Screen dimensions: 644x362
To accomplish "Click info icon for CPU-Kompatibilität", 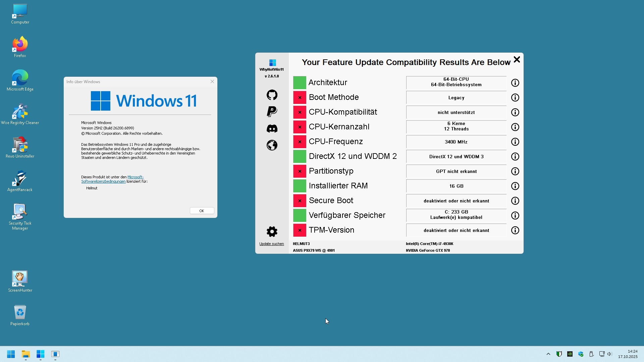I will pos(515,112).
